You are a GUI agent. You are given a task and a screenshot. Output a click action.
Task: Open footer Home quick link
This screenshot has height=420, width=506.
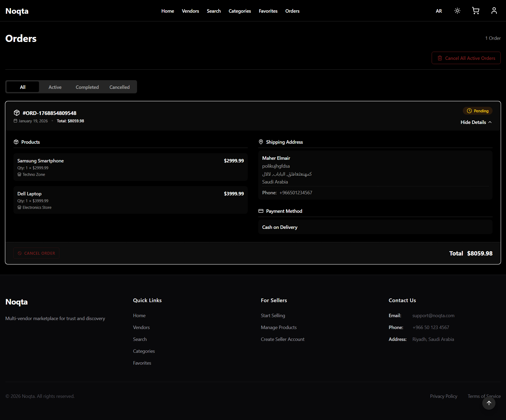(x=139, y=316)
